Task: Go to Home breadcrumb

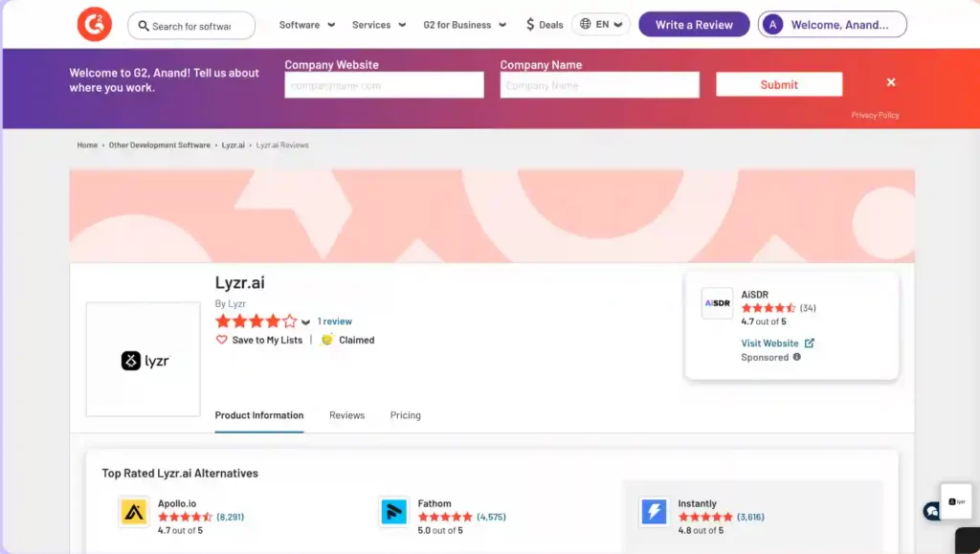Action: click(87, 144)
